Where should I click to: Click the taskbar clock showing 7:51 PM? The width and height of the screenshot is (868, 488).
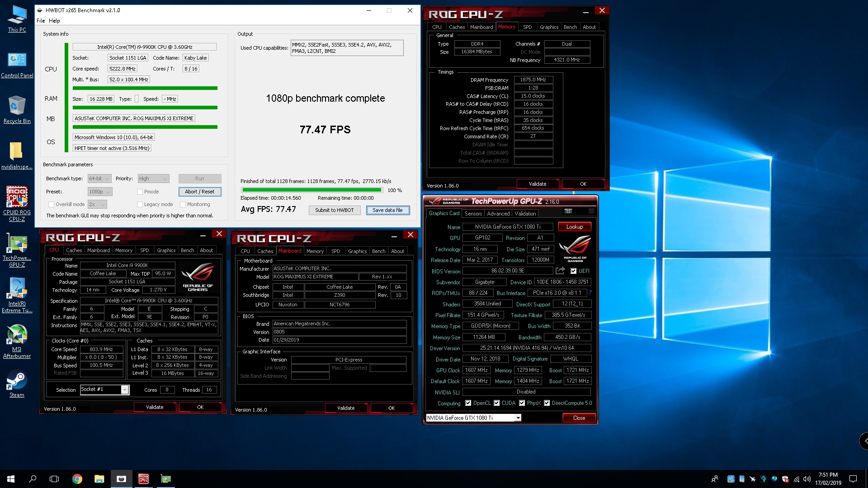point(828,479)
